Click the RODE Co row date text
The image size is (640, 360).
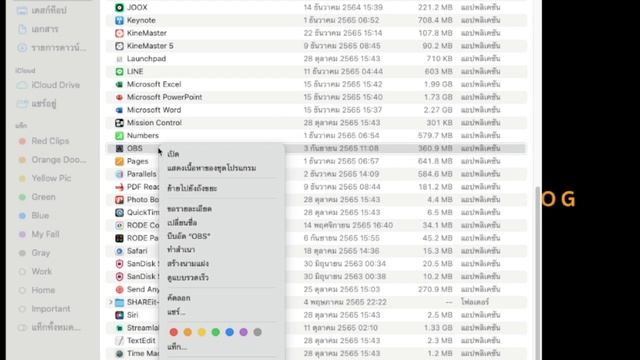(x=348, y=225)
